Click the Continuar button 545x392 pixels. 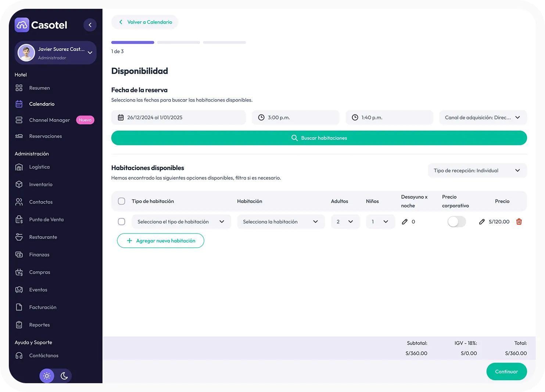(506, 371)
